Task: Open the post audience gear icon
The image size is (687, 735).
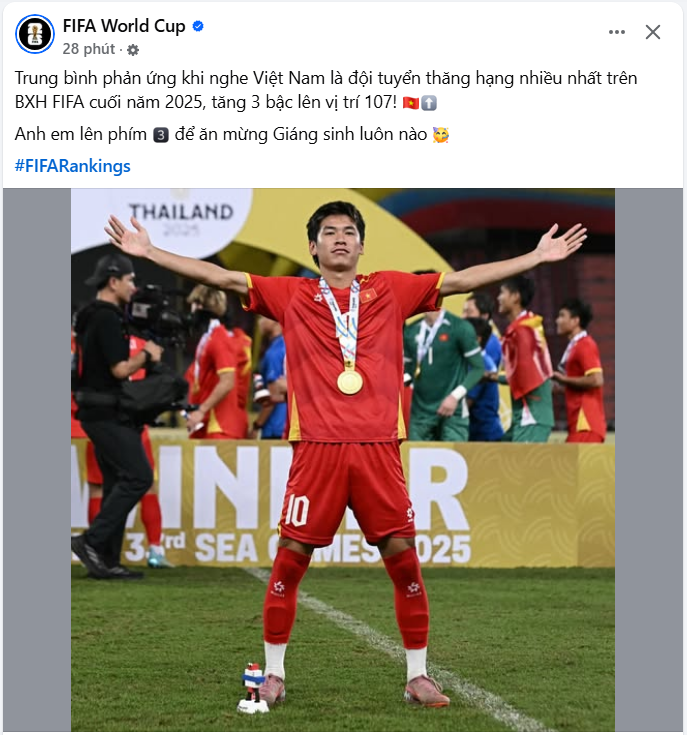Action: click(133, 50)
